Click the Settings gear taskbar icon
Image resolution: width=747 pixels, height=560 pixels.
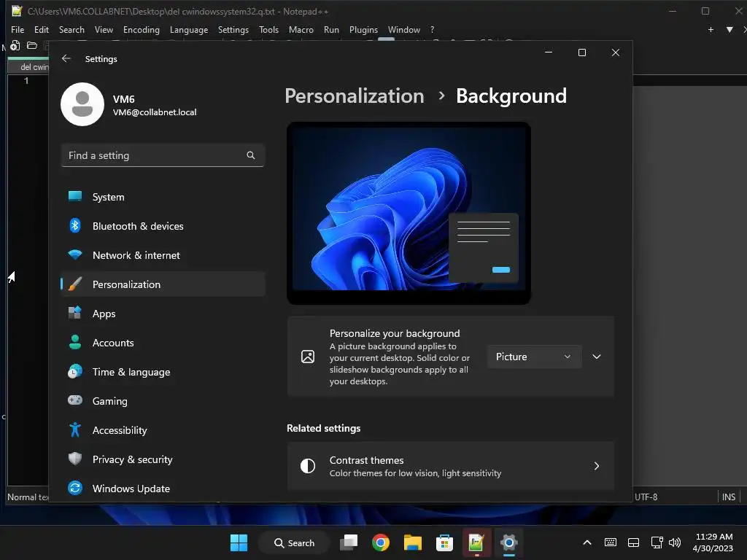click(508, 542)
